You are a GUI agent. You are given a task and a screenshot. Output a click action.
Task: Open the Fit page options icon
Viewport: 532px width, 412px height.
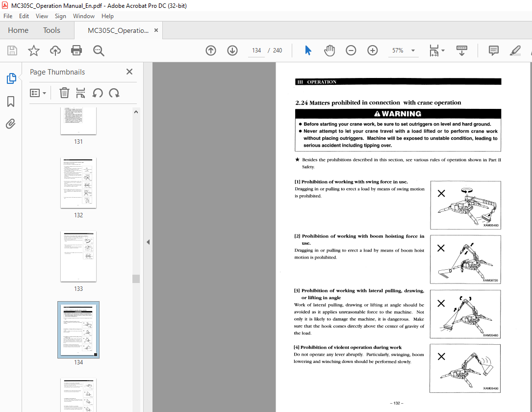point(437,51)
